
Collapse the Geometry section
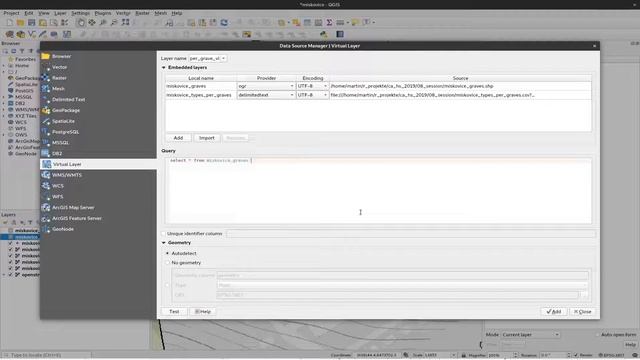pyautogui.click(x=164, y=242)
